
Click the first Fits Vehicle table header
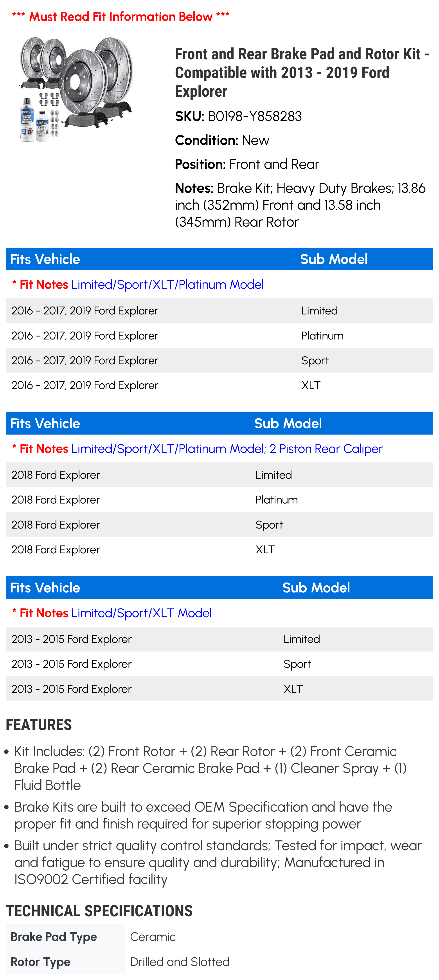(219, 259)
